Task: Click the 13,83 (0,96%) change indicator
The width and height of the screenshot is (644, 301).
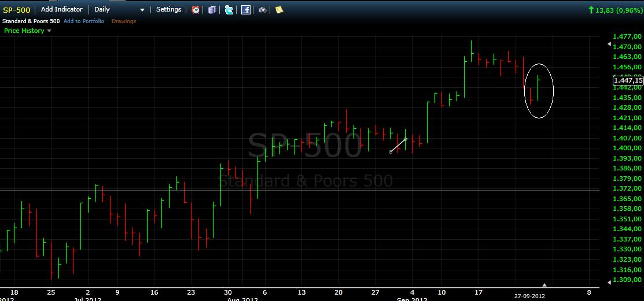Action: [615, 10]
